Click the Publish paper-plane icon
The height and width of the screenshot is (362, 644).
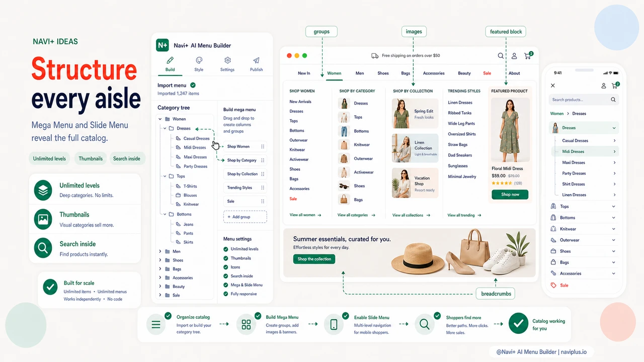pos(256,60)
